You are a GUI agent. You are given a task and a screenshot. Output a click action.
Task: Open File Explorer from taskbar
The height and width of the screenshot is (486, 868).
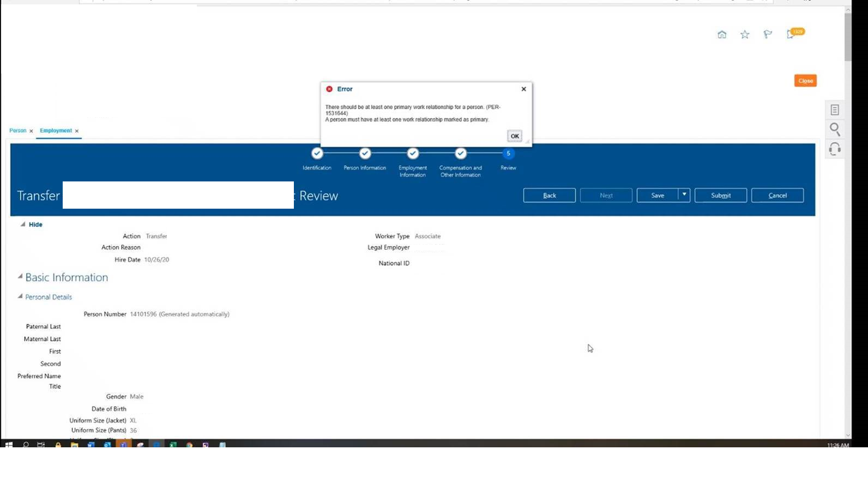pos(75,445)
